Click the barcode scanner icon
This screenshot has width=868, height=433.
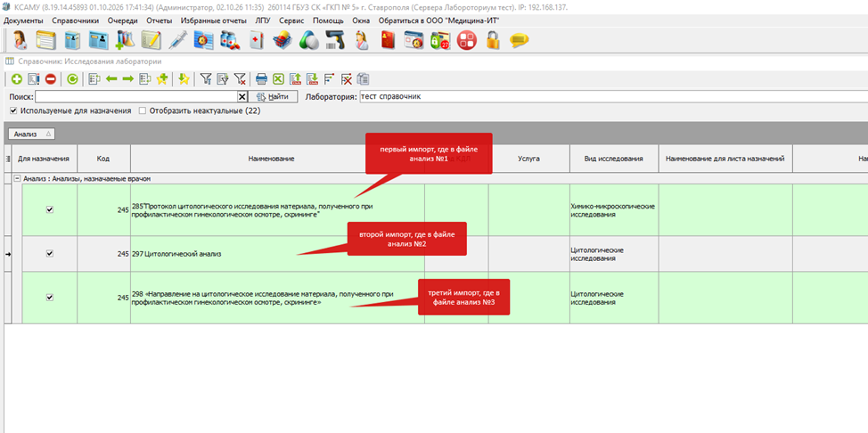click(x=335, y=41)
